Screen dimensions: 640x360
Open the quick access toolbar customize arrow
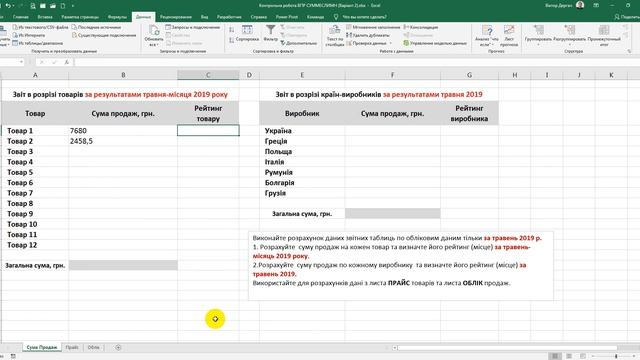[x=73, y=6]
